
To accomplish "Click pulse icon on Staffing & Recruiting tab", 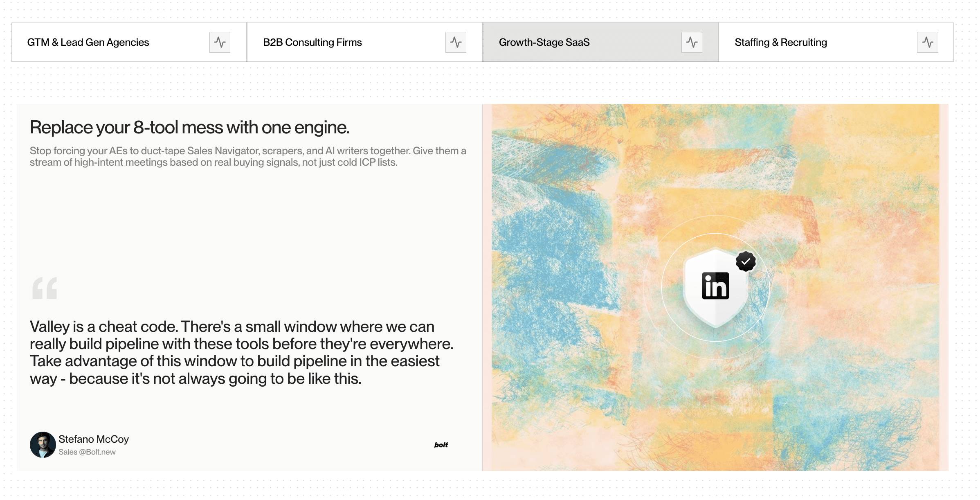I will pyautogui.click(x=927, y=42).
